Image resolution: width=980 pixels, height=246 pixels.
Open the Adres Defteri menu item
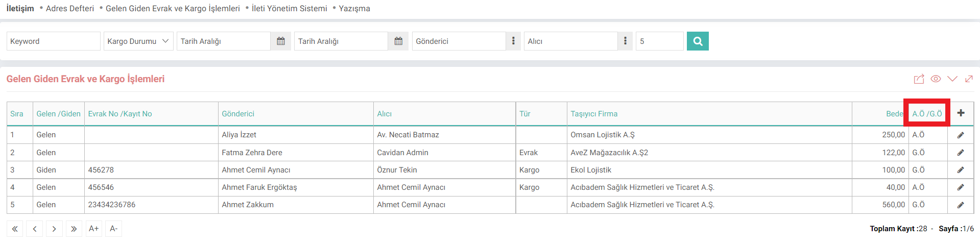coord(70,9)
